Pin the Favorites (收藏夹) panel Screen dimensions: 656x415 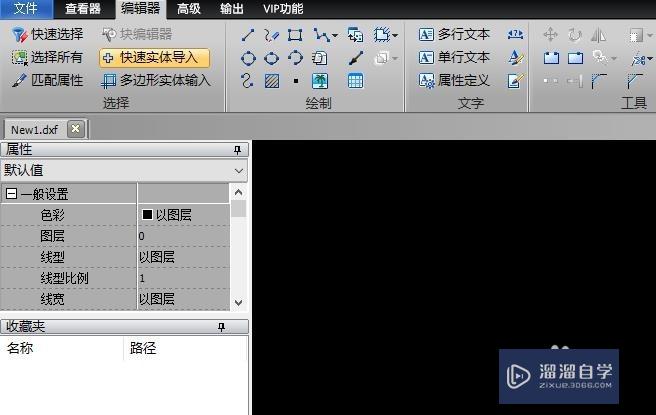(x=221, y=327)
